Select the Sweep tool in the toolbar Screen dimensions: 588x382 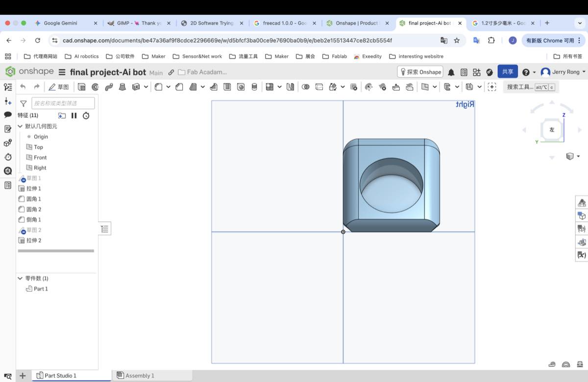(x=109, y=87)
